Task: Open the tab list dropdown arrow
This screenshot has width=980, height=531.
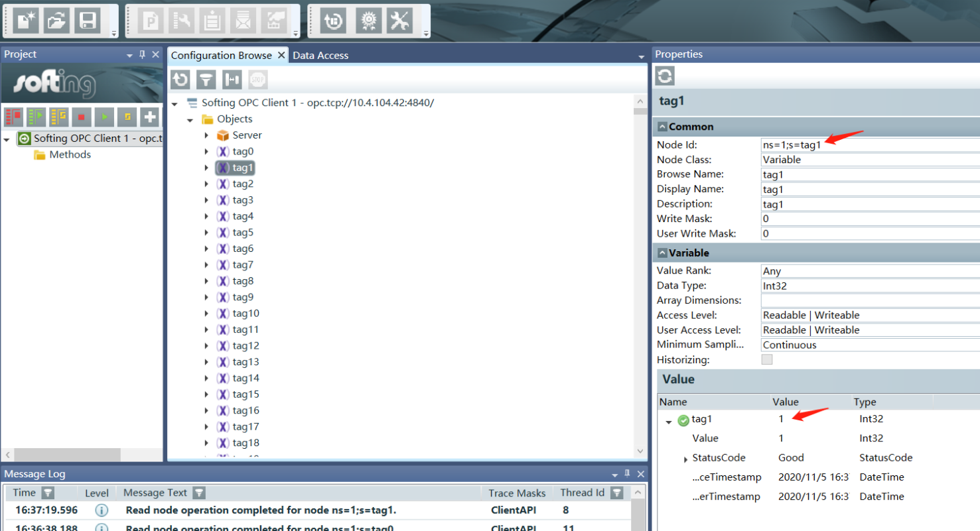Action: 641,57
